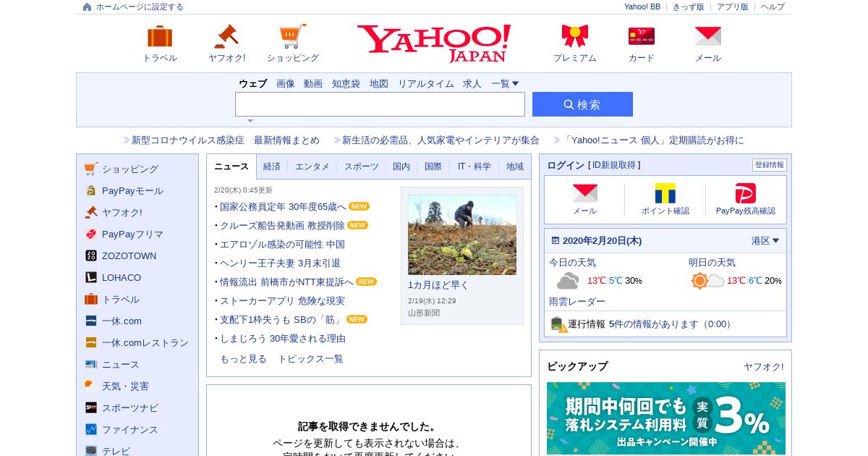Screen dimensions: 868x456
Task: Open headline クルーズ船告発動画 教授削除
Action: click(x=282, y=225)
